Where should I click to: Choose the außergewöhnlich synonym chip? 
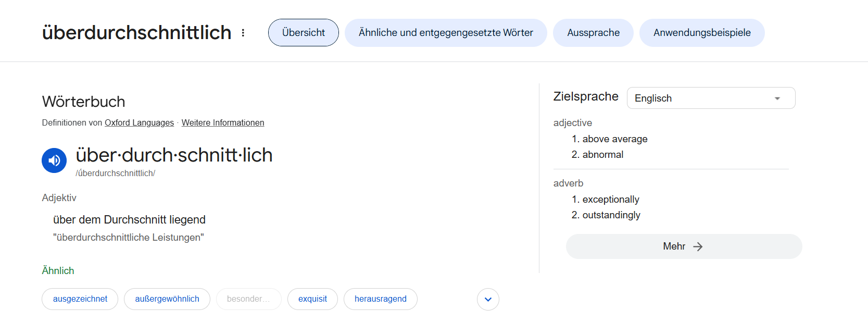pos(167,299)
